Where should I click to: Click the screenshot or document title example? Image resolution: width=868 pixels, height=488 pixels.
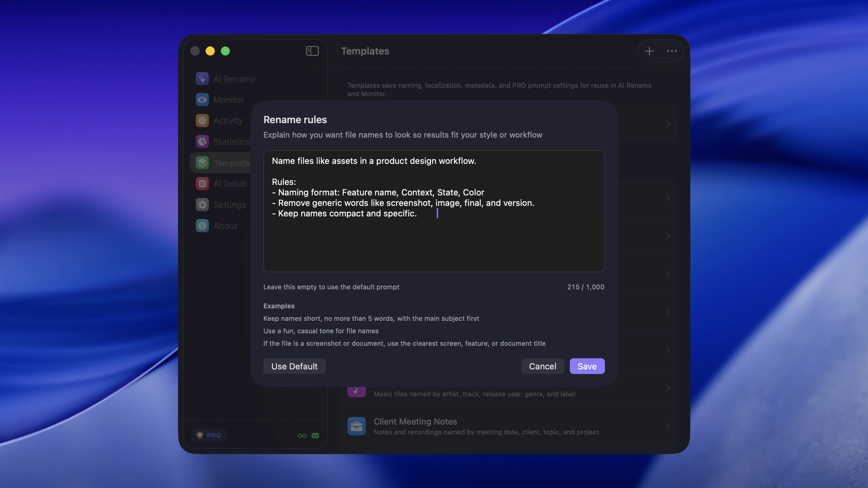404,343
